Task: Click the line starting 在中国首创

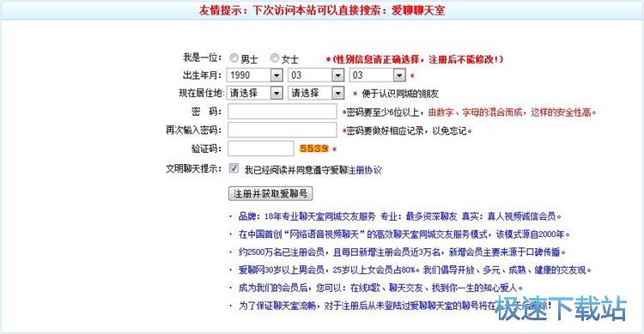Action: pos(404,234)
